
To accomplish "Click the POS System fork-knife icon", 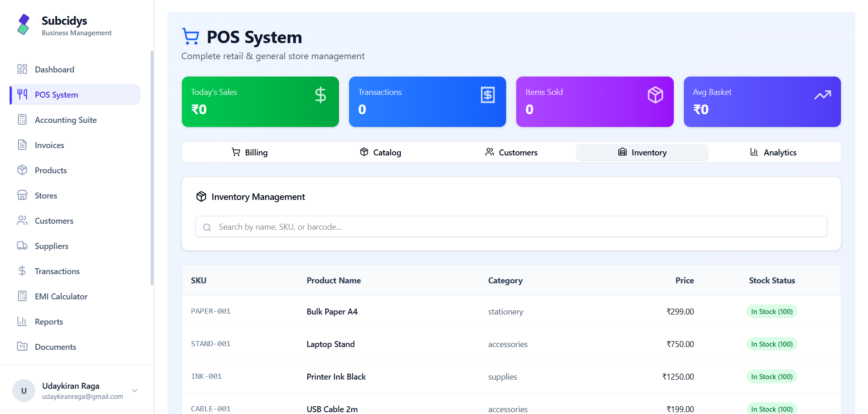I will 22,94.
